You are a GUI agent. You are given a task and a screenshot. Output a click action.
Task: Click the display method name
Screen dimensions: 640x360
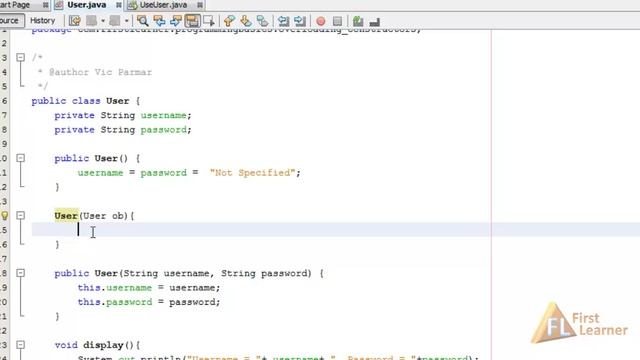103,345
